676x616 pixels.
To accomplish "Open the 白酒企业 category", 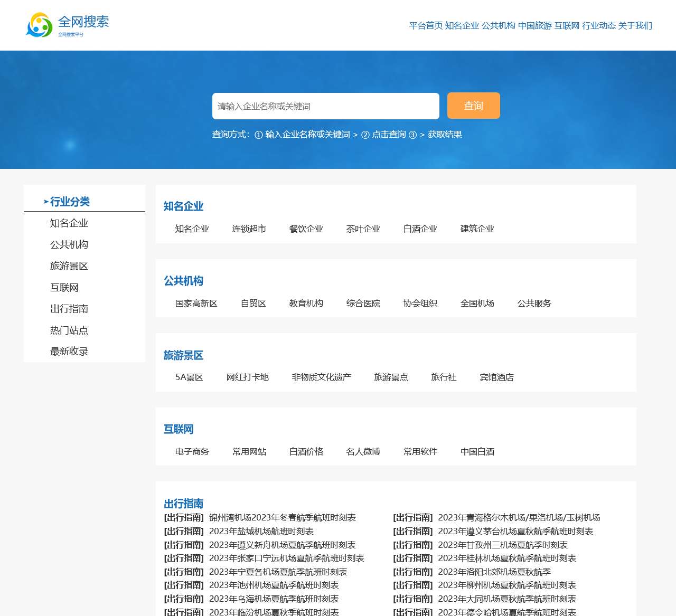I will coord(420,229).
